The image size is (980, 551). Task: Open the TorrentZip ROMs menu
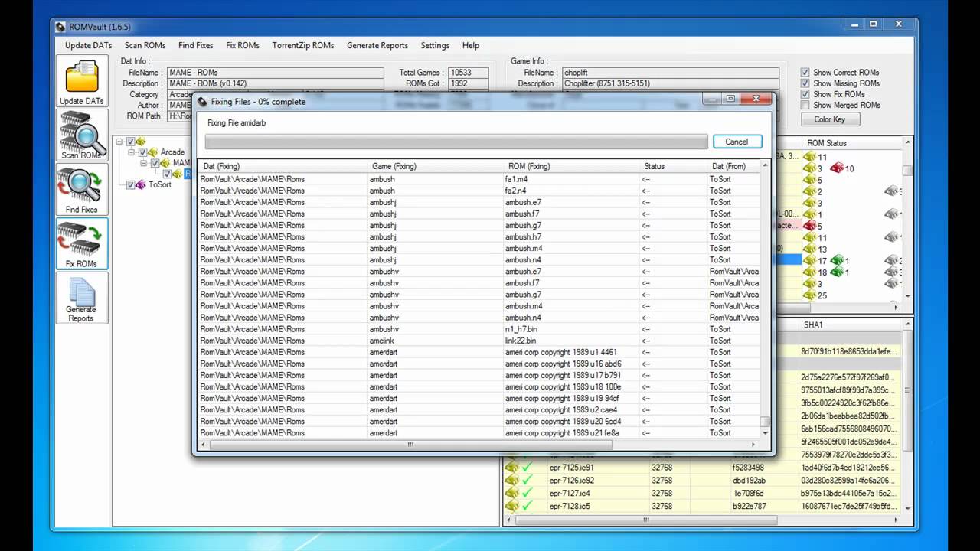(x=303, y=45)
